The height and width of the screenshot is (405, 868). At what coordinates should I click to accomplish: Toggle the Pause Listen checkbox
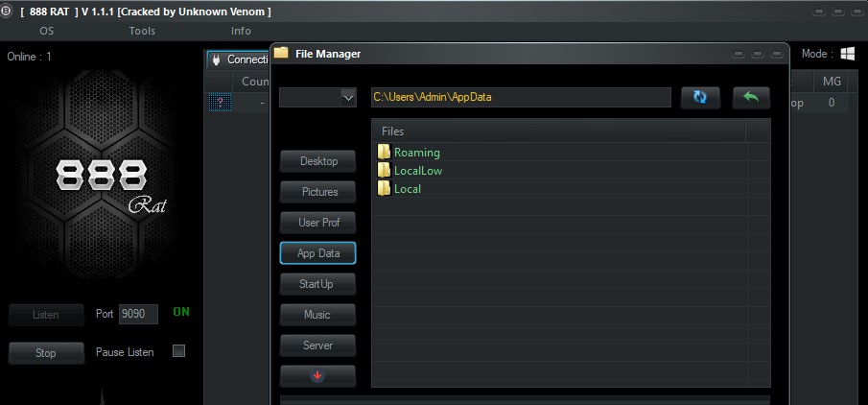[178, 350]
